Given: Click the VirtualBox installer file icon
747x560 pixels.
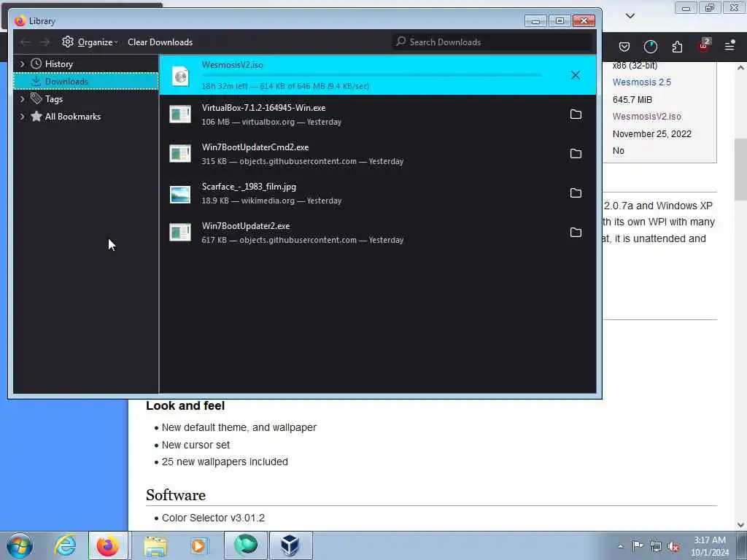Looking at the screenshot, I should pos(180,114).
